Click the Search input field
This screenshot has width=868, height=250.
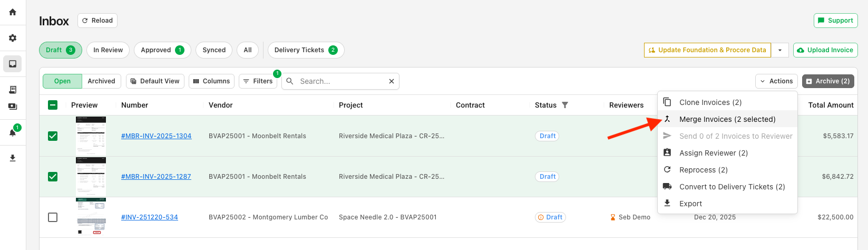pos(342,81)
